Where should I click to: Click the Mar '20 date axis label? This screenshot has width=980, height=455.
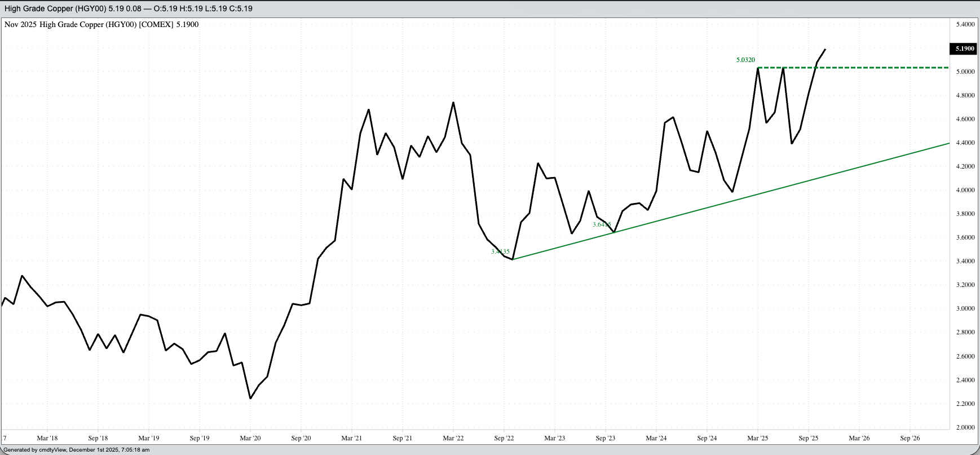tap(250, 438)
